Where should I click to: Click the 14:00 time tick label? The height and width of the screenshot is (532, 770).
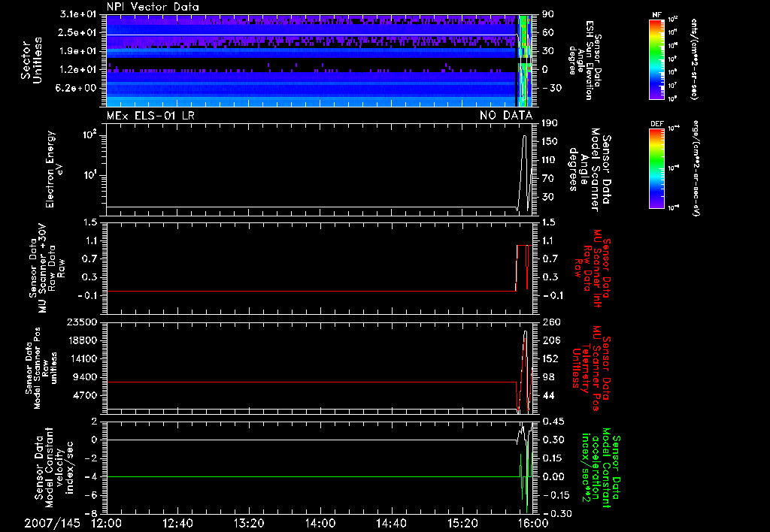point(320,523)
